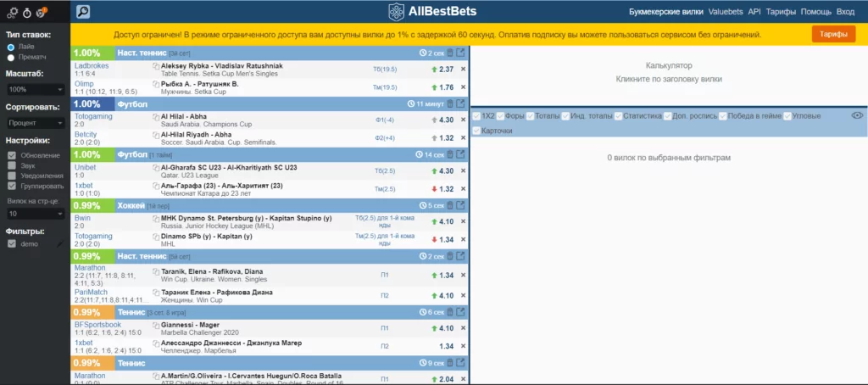Toggle the Форы filter checkbox

pos(500,116)
